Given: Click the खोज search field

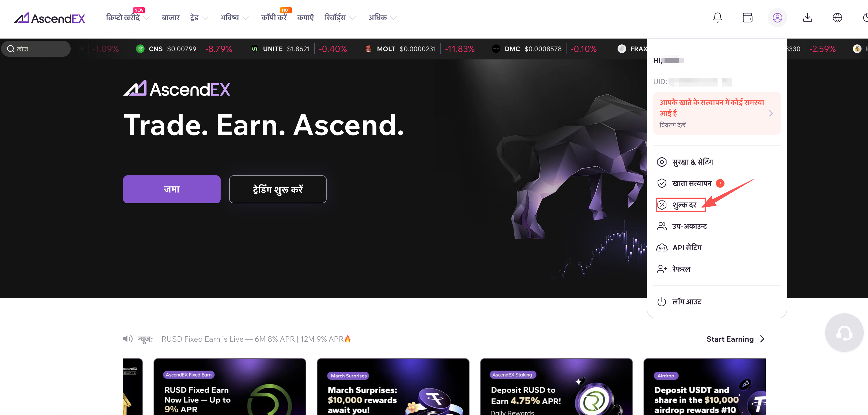Looking at the screenshot, I should [36, 49].
